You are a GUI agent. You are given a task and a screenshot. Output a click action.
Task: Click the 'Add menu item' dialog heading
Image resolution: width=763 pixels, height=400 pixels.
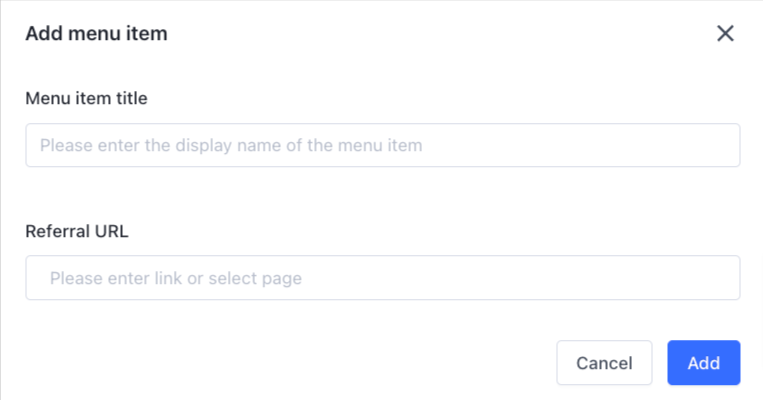tap(96, 34)
